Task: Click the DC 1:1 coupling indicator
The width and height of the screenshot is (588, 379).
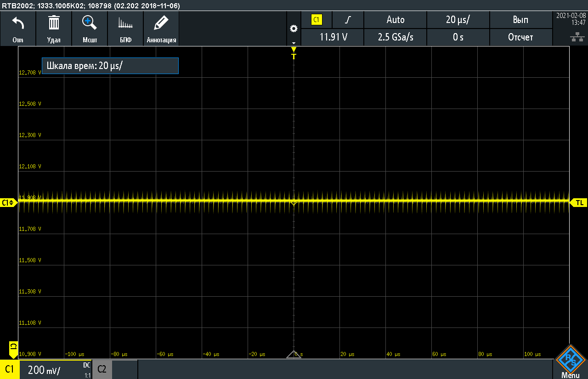Action: (x=87, y=370)
